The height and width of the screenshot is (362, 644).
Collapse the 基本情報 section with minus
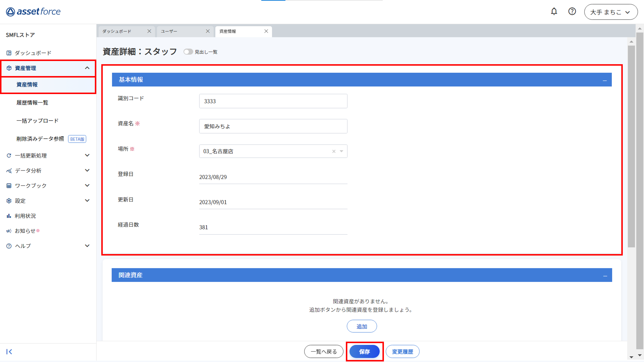point(604,80)
